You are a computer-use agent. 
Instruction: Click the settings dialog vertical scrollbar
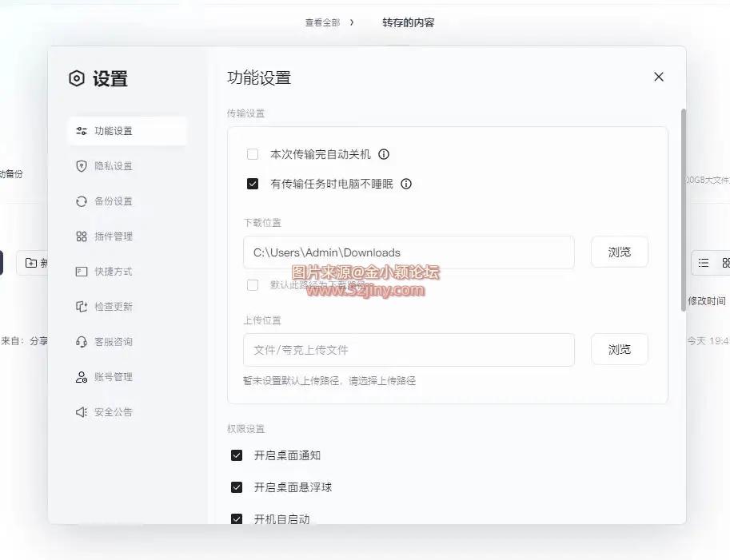[683, 200]
